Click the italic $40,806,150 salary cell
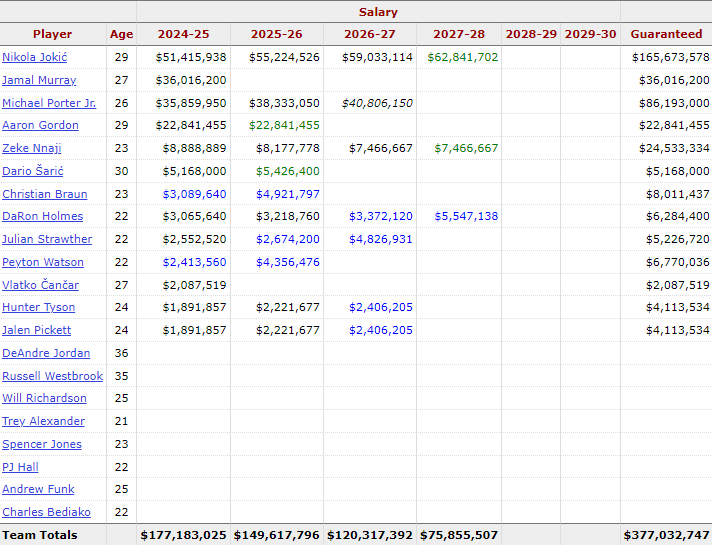Image resolution: width=712 pixels, height=545 pixels. pyautogui.click(x=377, y=103)
